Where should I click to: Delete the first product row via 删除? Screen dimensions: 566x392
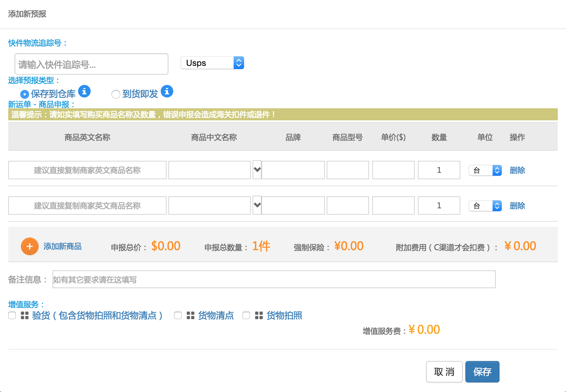[x=517, y=170]
